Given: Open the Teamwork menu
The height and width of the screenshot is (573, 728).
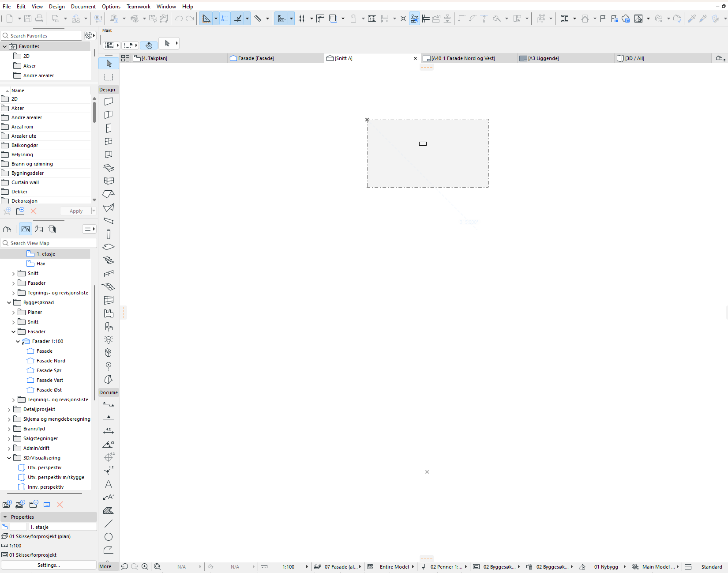Looking at the screenshot, I should [138, 7].
